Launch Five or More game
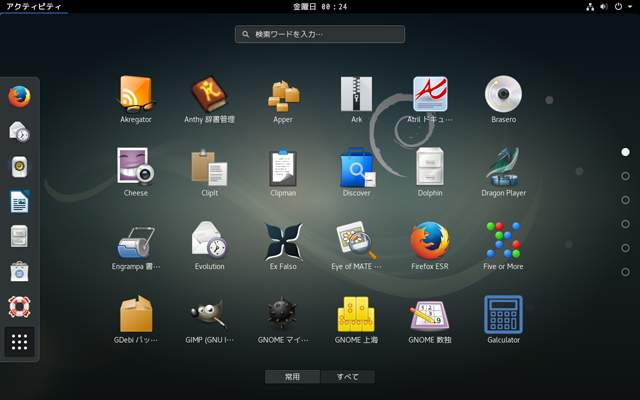Image resolution: width=640 pixels, height=400 pixels. coord(503,246)
